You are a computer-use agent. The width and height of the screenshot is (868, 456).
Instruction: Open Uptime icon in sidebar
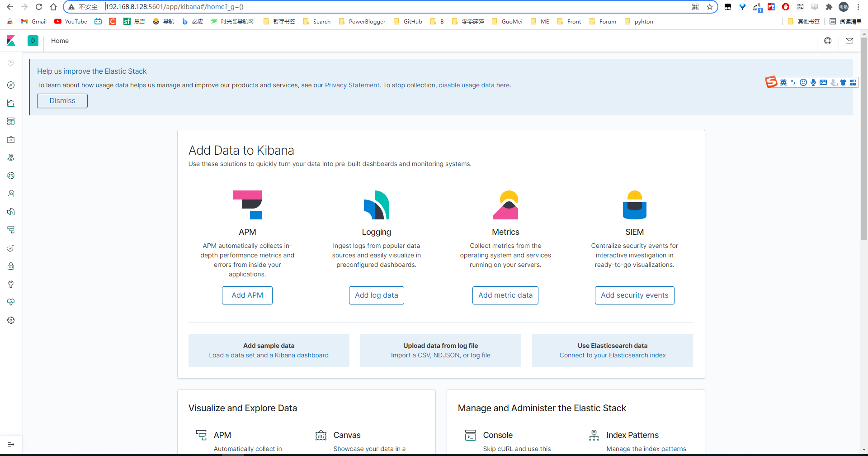click(x=11, y=248)
